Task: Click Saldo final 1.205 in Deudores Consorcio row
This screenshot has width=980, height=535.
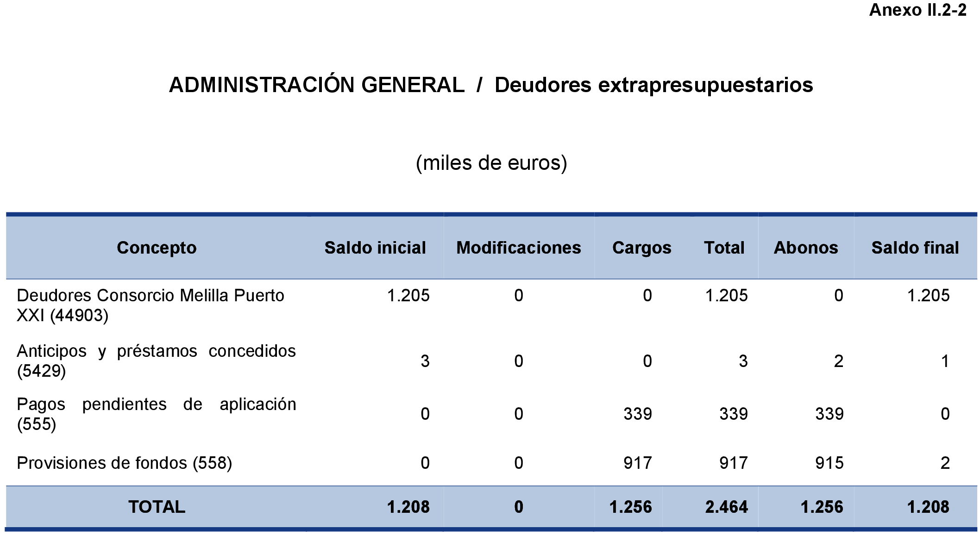Action: pyautogui.click(x=929, y=296)
